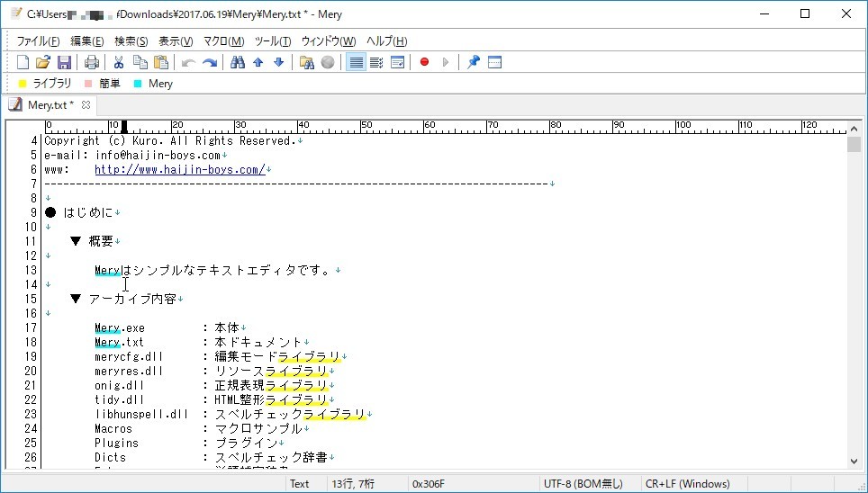
Task: Open Find with the binoculars icon
Action: pyautogui.click(x=238, y=62)
